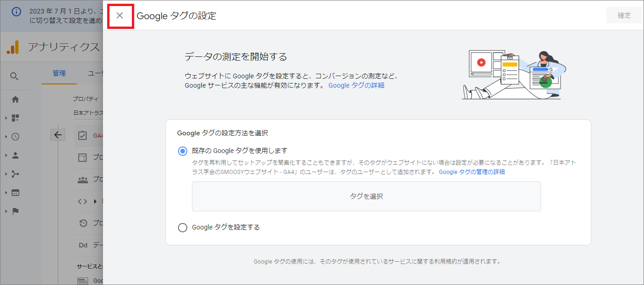The height and width of the screenshot is (285, 644).
Task: Open the realtime clock icon in sidebar
Action: (x=15, y=137)
